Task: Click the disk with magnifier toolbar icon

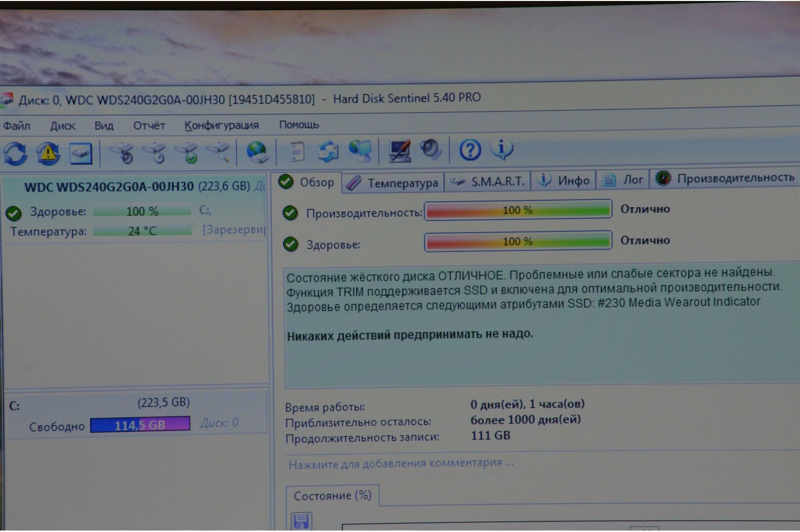Action: [219, 153]
